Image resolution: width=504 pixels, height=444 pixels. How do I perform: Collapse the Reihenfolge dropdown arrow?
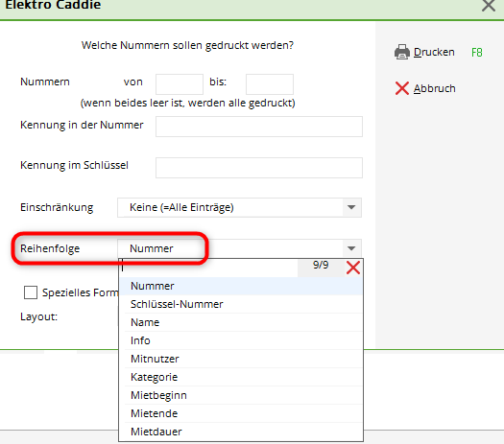click(351, 248)
